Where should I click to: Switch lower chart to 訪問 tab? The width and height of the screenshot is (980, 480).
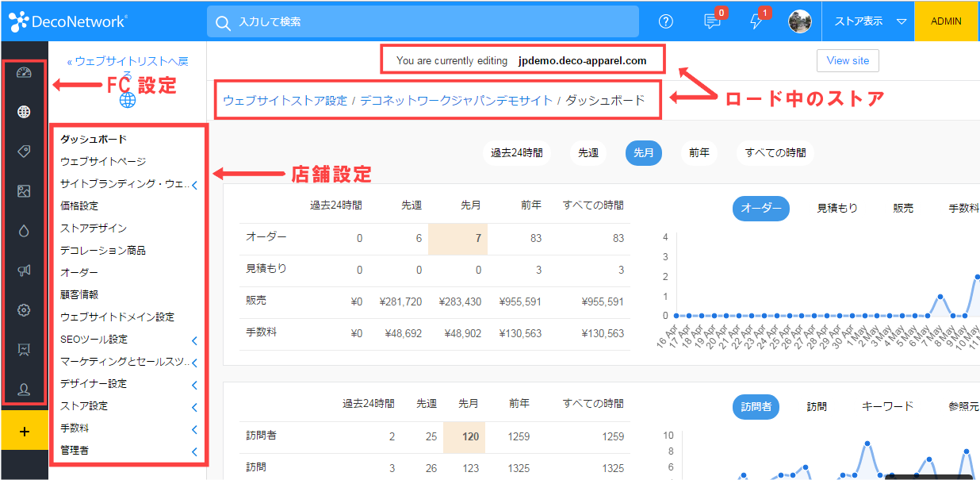[x=817, y=406]
